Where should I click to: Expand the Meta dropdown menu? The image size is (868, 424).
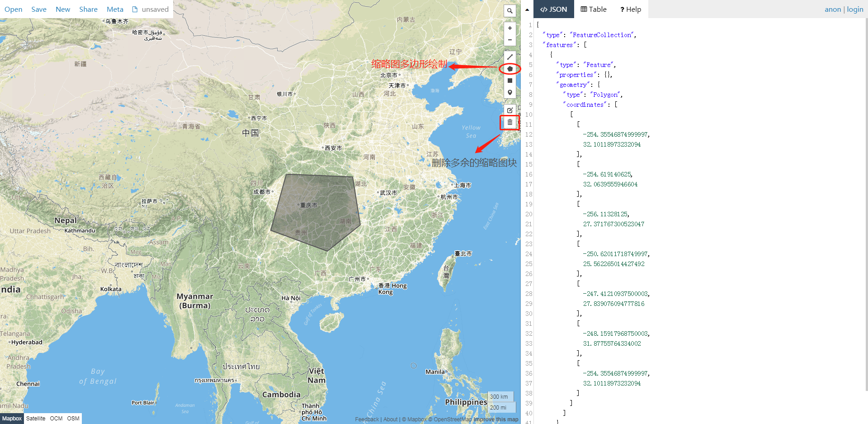[115, 9]
